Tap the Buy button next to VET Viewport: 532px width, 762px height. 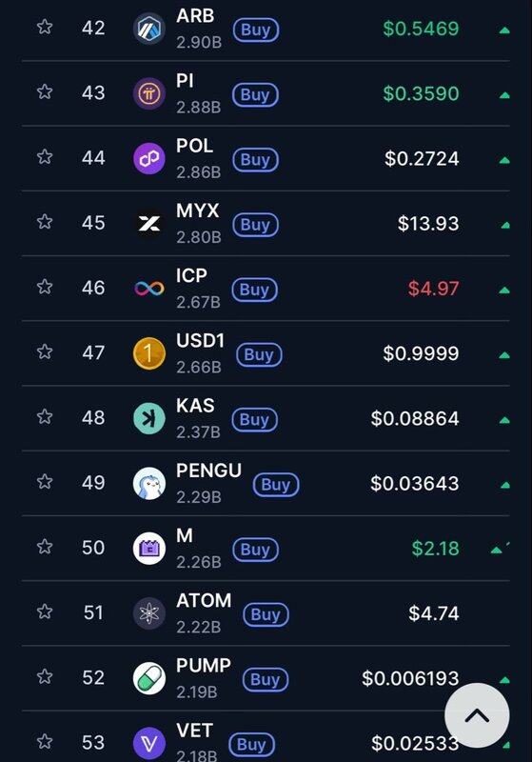[251, 745]
